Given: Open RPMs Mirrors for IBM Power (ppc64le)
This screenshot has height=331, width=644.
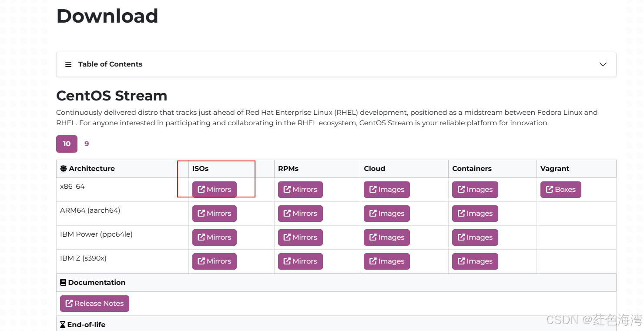Looking at the screenshot, I should (x=300, y=237).
